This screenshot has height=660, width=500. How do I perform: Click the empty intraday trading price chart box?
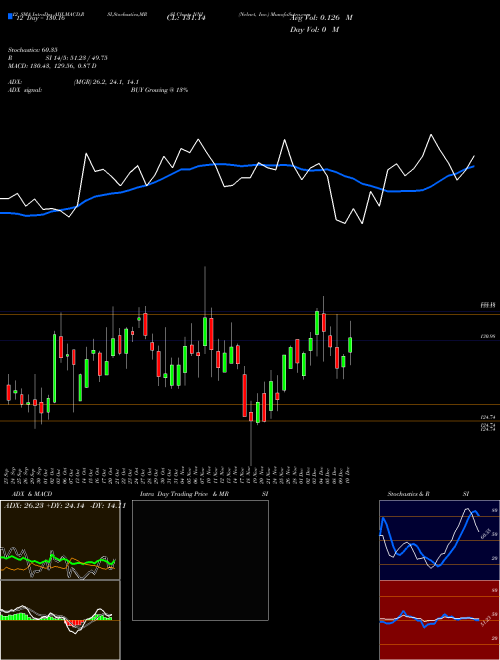point(200,560)
